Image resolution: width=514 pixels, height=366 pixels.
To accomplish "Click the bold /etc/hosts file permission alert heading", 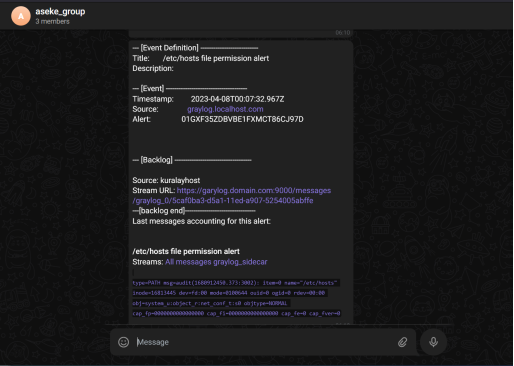I will coord(186,251).
